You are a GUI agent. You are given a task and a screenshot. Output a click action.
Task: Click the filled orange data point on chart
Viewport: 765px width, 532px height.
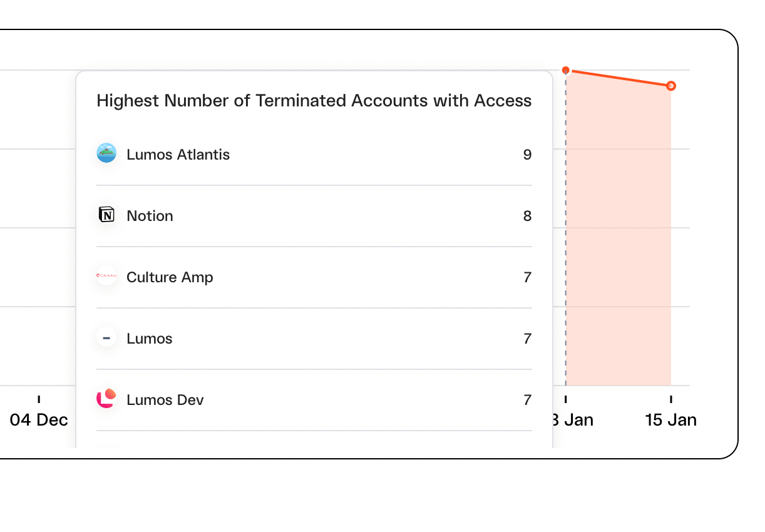point(566,70)
